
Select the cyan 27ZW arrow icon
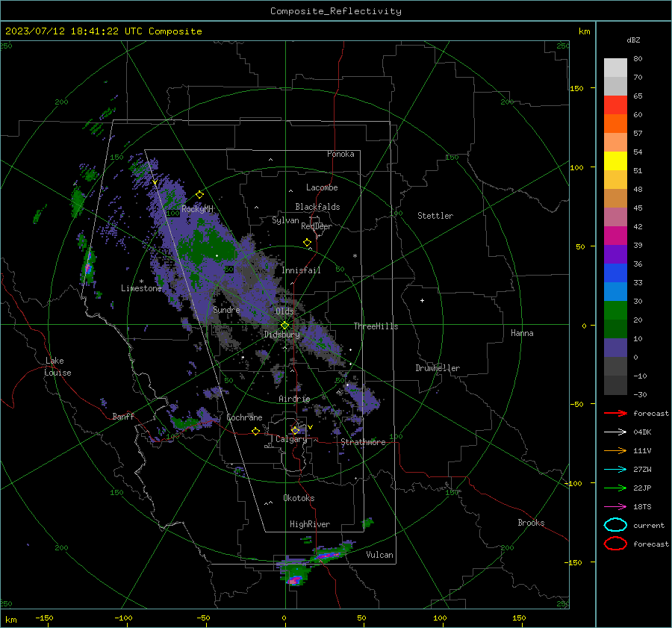tap(615, 470)
